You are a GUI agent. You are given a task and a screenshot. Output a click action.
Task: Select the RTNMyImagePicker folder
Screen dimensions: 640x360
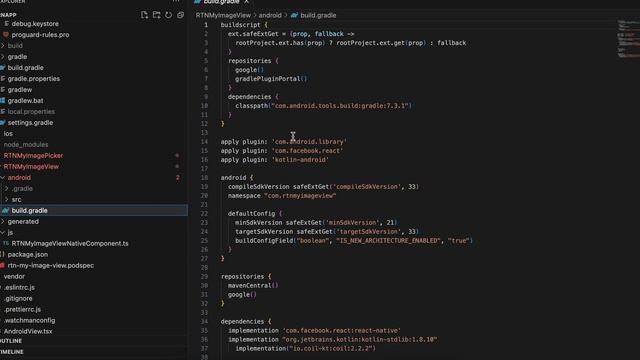(x=33, y=156)
